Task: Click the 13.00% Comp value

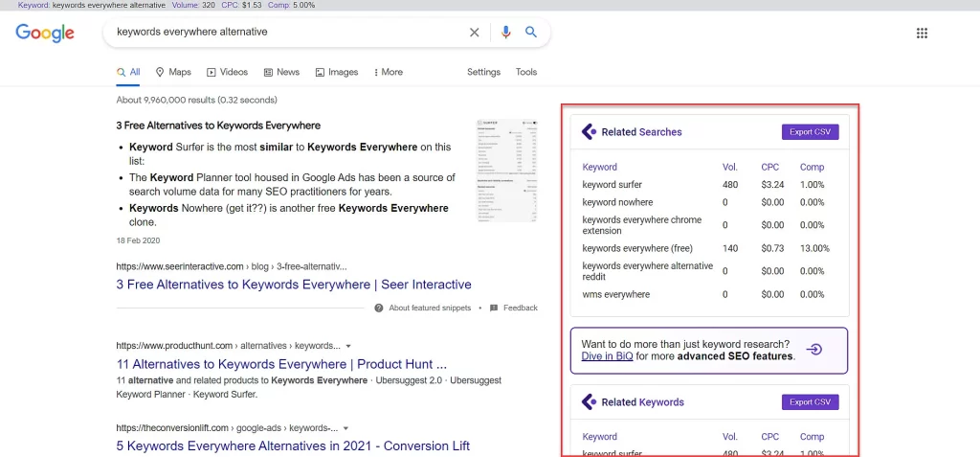Action: point(815,248)
